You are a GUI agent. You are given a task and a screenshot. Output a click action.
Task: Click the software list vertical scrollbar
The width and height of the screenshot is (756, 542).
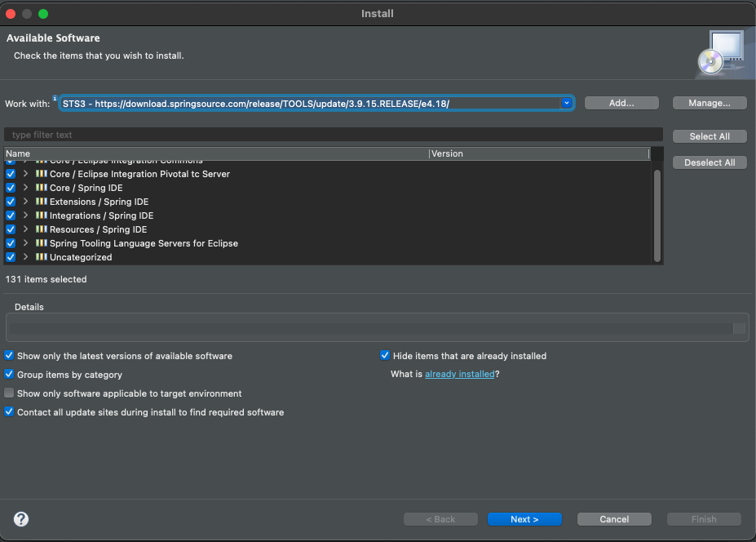click(x=657, y=215)
